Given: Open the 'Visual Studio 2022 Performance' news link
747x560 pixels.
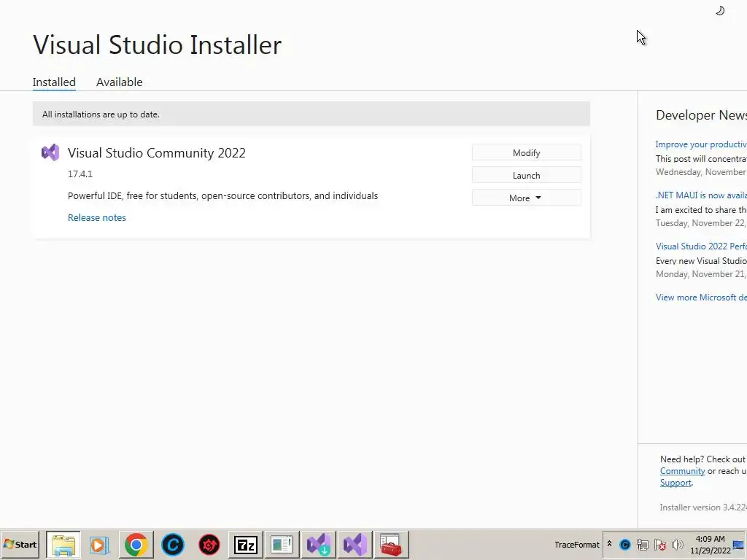Looking at the screenshot, I should tap(701, 246).
